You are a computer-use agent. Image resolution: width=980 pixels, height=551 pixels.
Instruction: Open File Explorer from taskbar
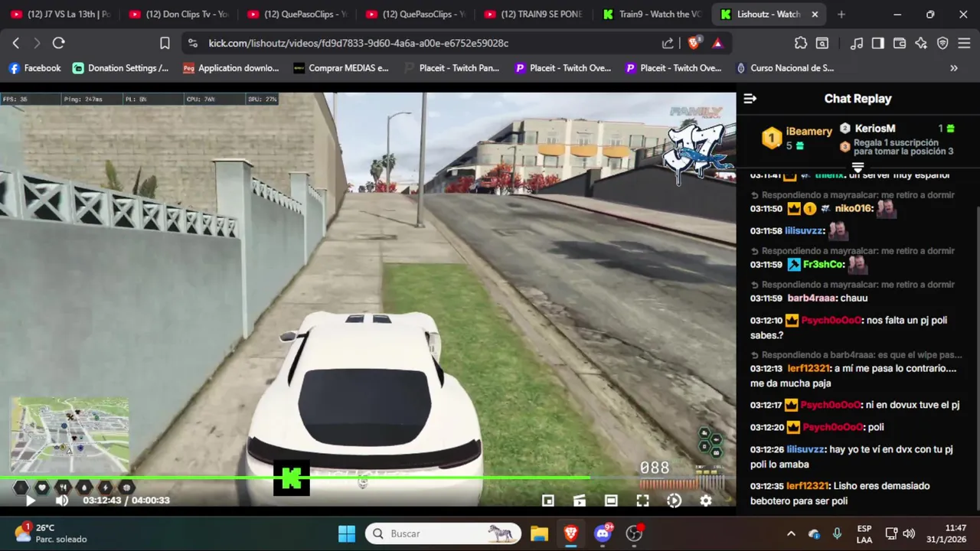point(539,533)
